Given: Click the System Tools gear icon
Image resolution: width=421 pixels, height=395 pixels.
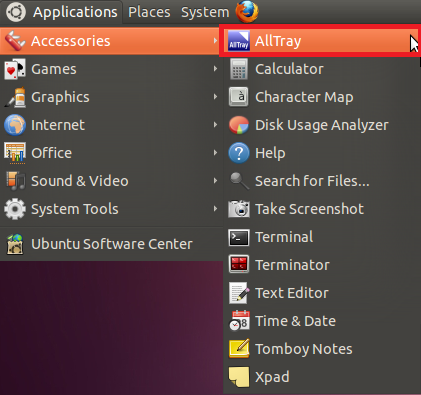Looking at the screenshot, I should (x=15, y=209).
